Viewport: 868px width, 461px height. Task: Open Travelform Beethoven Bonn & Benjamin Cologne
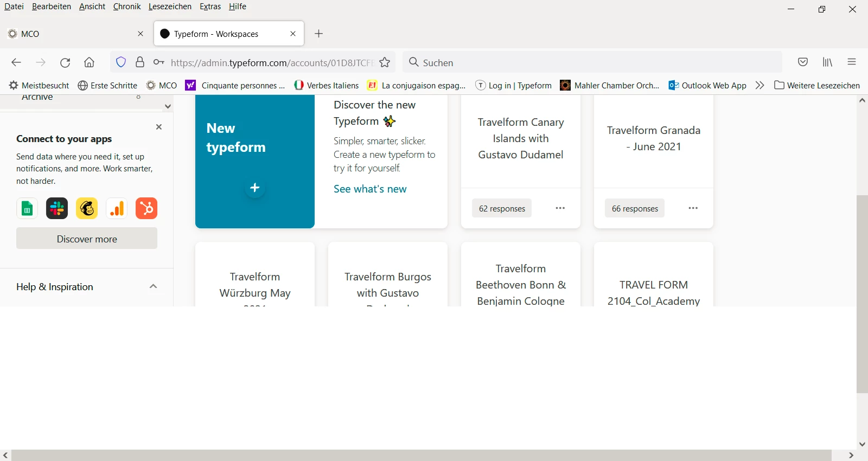coord(521,274)
